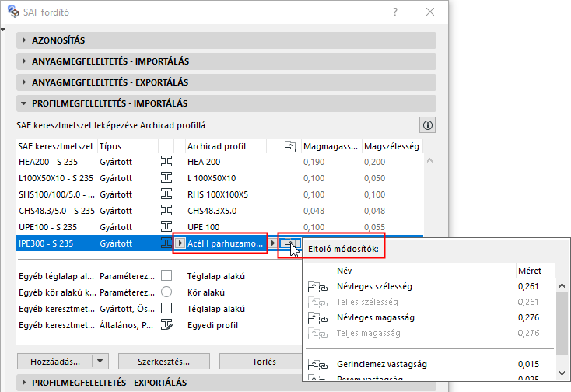Viewport: 571px width, 392px height.
Task: Click the circle icon in the Egyéb kör alakú row
Action: click(x=166, y=292)
